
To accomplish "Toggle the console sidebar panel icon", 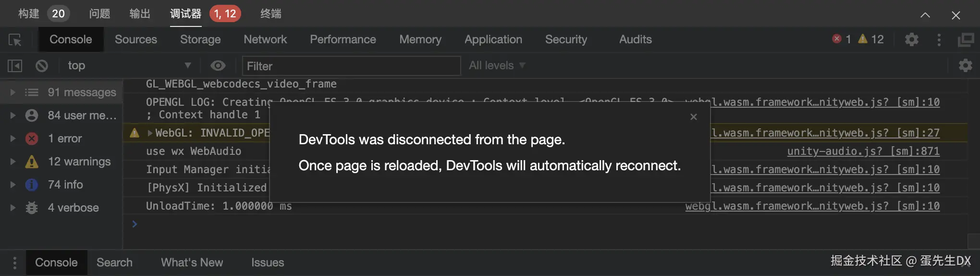I will 15,65.
